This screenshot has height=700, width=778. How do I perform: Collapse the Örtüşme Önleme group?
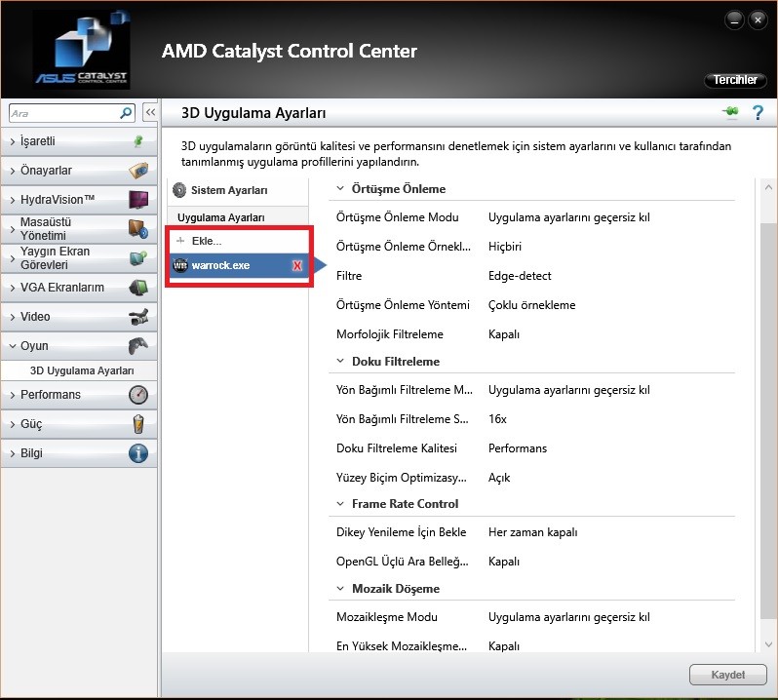click(x=340, y=188)
